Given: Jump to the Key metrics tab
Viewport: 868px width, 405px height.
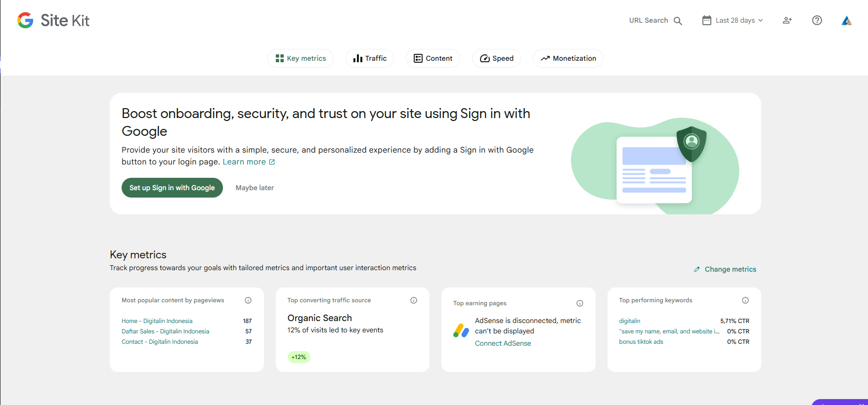Looking at the screenshot, I should point(301,58).
